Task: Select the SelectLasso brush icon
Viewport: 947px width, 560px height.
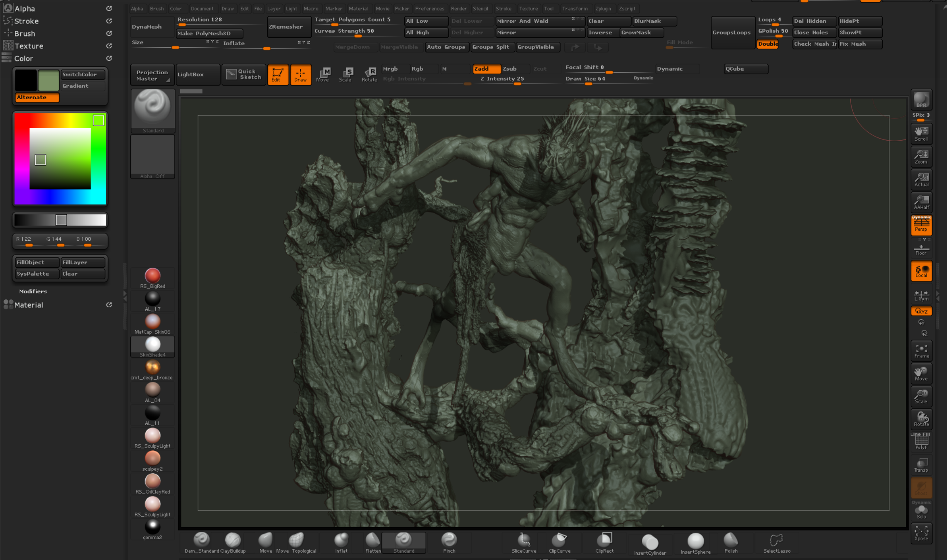Action: (776, 540)
